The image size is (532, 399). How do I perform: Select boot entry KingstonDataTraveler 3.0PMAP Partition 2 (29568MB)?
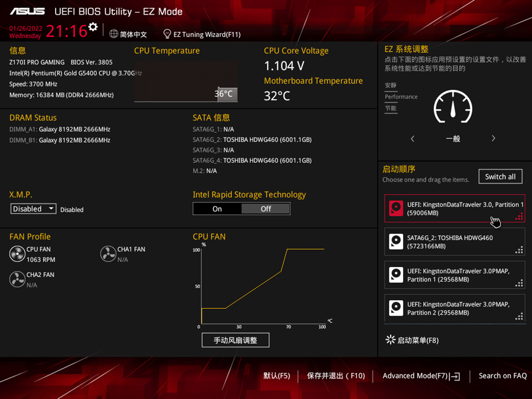455,308
